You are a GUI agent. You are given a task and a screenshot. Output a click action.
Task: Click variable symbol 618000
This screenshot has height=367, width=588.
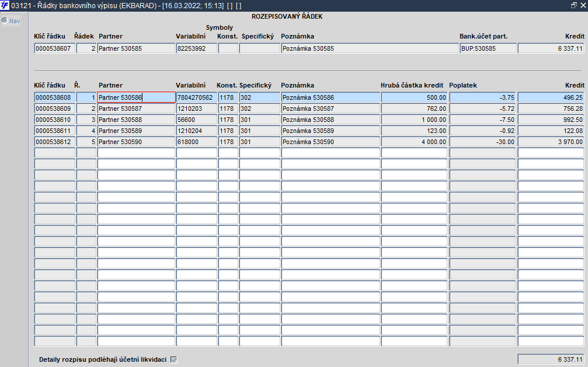point(197,142)
